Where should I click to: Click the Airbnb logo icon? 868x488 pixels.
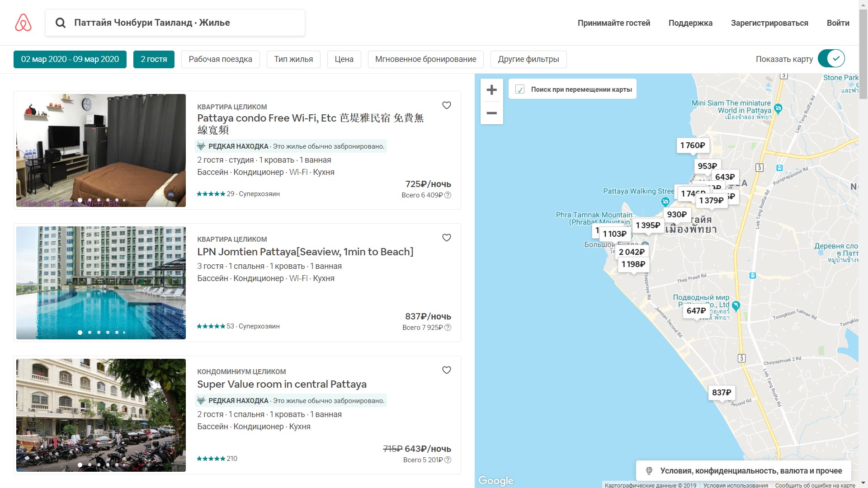coord(23,23)
